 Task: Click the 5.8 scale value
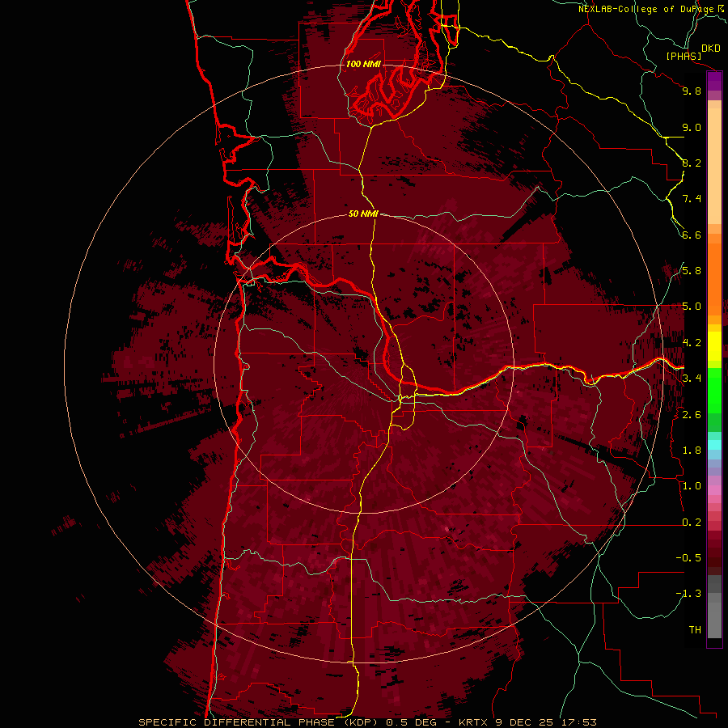tap(692, 271)
